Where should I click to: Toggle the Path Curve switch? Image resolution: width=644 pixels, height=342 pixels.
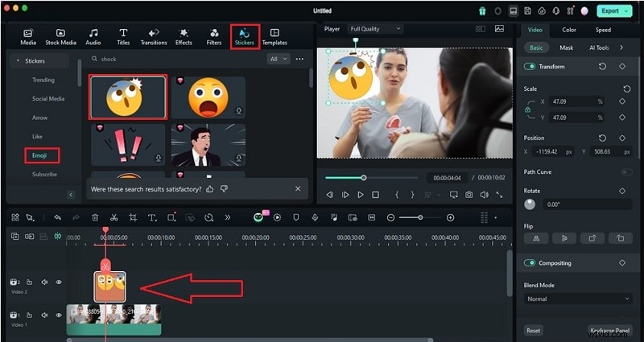coord(626,172)
